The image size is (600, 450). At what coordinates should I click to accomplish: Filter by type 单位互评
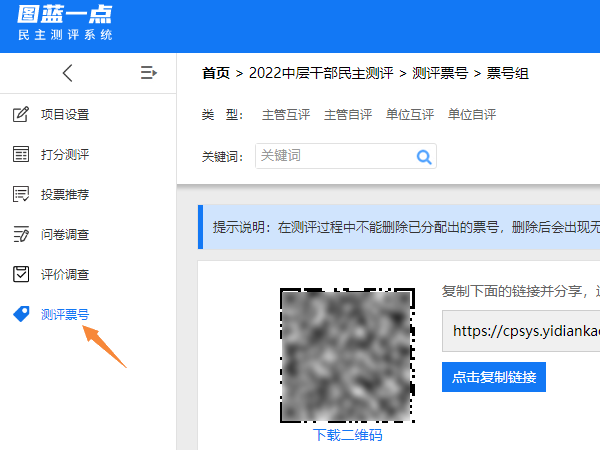tap(410, 114)
